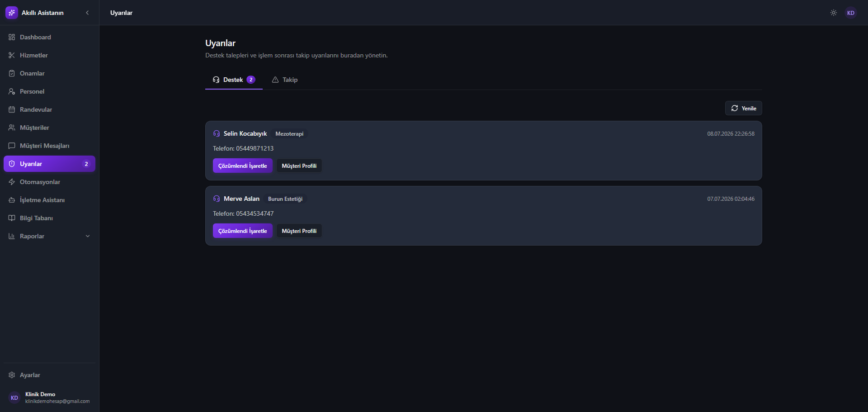Expand the Raporlar submenu arrow
This screenshot has width=868, height=412.
click(x=88, y=236)
